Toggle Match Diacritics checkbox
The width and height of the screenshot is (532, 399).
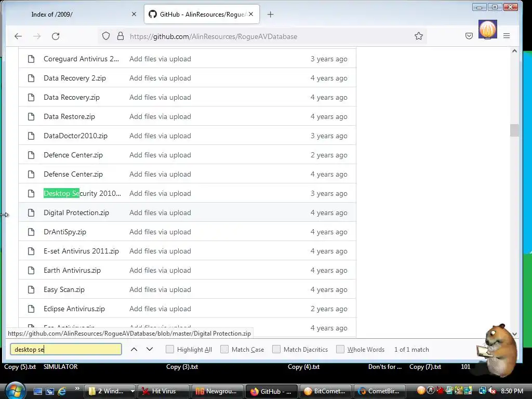(276, 349)
